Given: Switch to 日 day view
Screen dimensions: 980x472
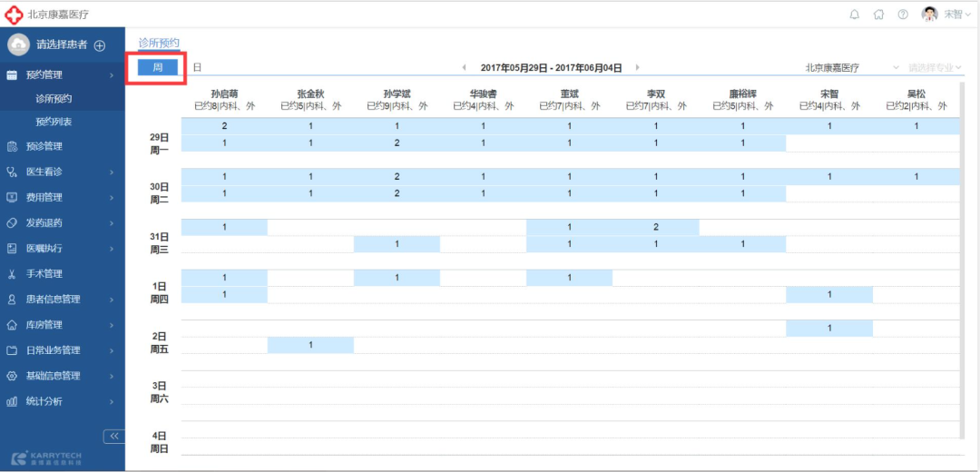Looking at the screenshot, I should (x=197, y=67).
